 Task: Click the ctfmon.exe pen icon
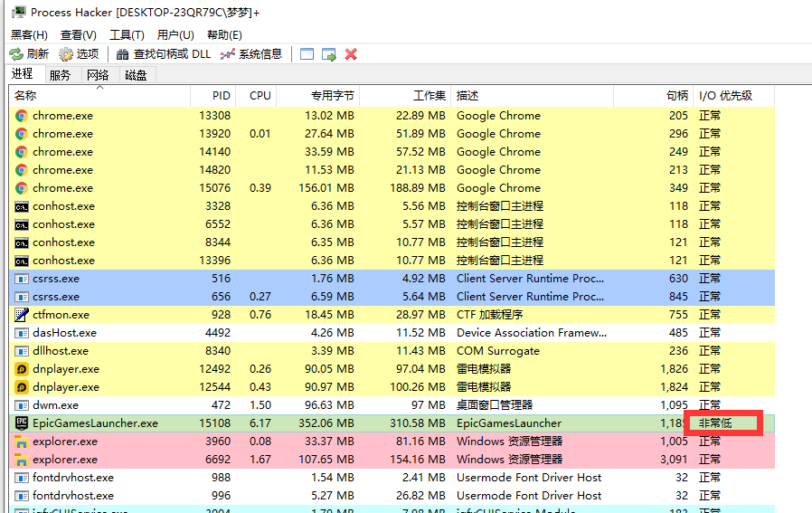[21, 315]
